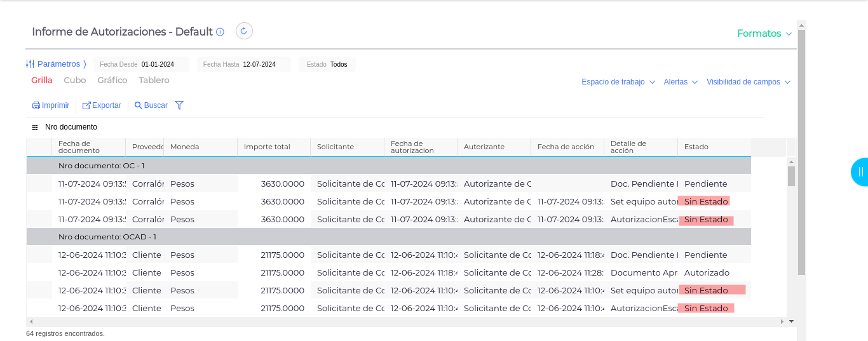Click the grid vertical scrollbar thumb
The image size is (868, 341).
[x=791, y=176]
